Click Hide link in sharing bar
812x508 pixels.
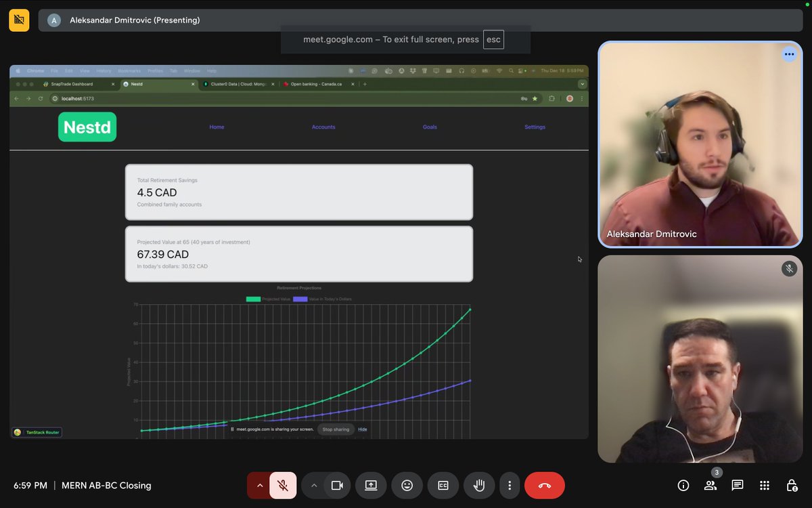coord(363,429)
